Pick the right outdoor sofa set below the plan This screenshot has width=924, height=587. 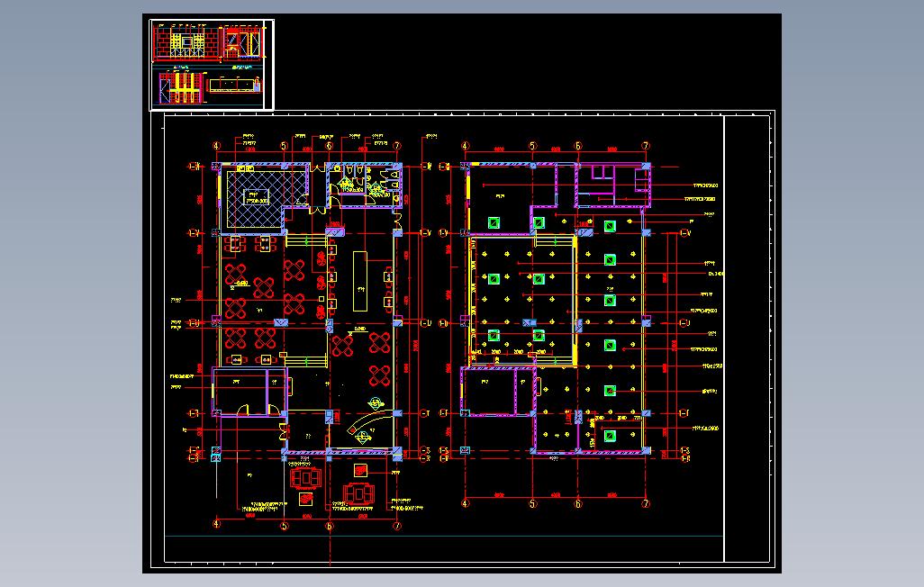[358, 493]
